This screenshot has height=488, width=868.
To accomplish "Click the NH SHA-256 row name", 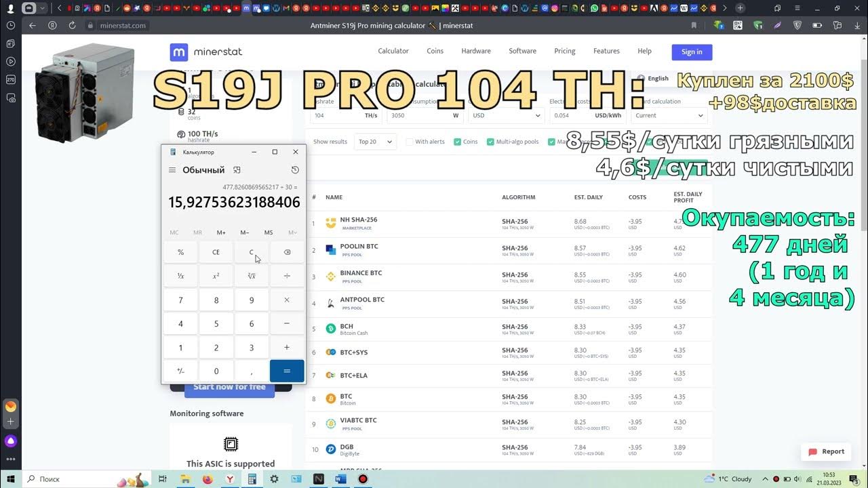I will (358, 220).
